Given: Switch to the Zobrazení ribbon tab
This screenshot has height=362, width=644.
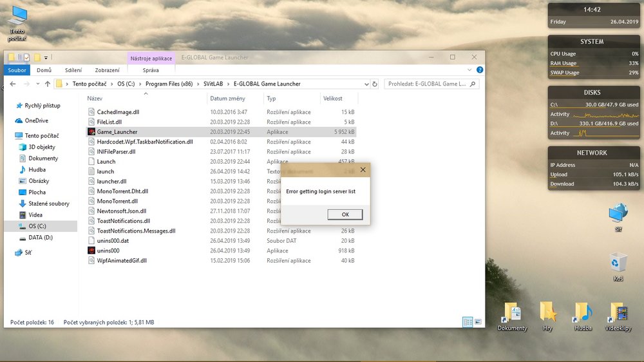Looking at the screenshot, I should (107, 70).
